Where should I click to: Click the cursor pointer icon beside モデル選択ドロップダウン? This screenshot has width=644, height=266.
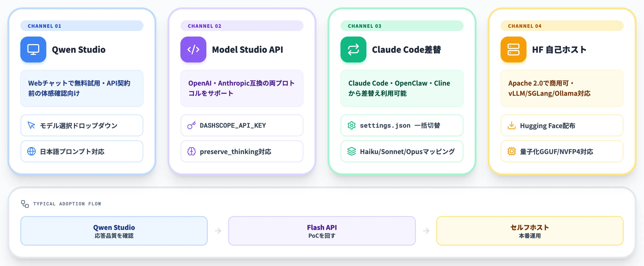[31, 125]
